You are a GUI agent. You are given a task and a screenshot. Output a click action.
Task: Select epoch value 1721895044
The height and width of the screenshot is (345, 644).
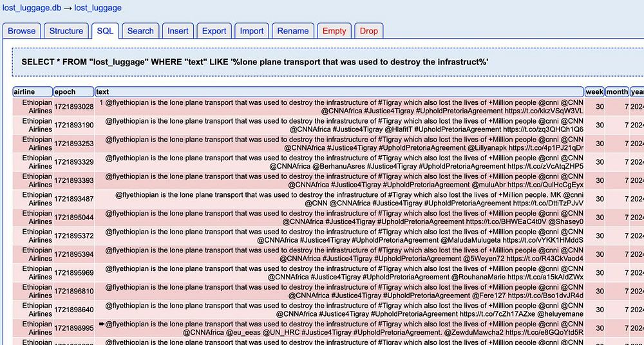[74, 218]
